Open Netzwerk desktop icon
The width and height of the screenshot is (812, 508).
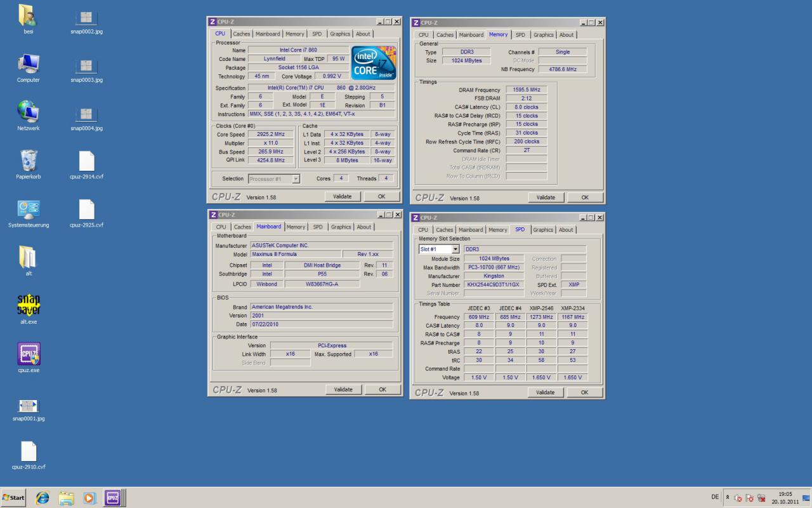tap(28, 116)
